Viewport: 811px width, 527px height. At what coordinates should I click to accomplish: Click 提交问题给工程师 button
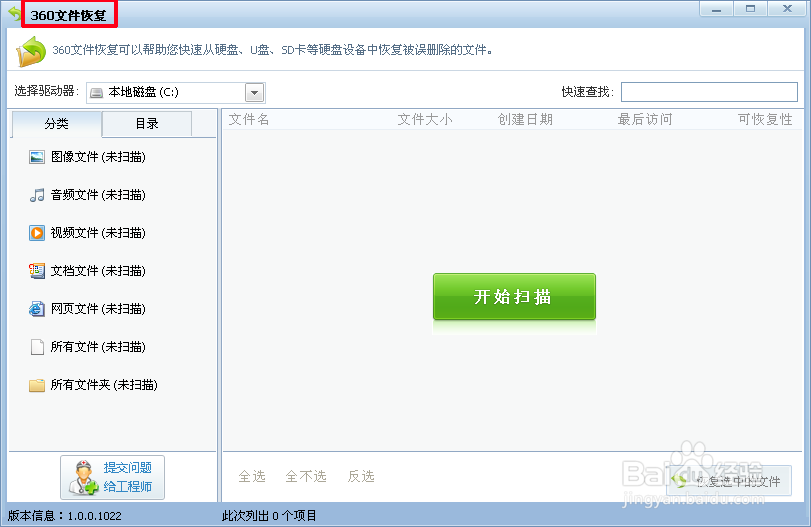pyautogui.click(x=112, y=477)
